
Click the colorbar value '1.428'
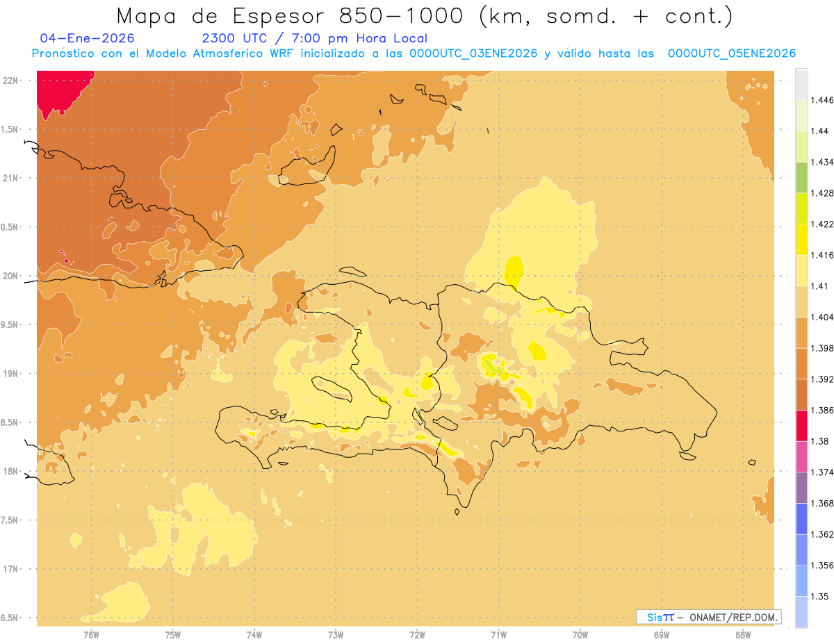(822, 193)
